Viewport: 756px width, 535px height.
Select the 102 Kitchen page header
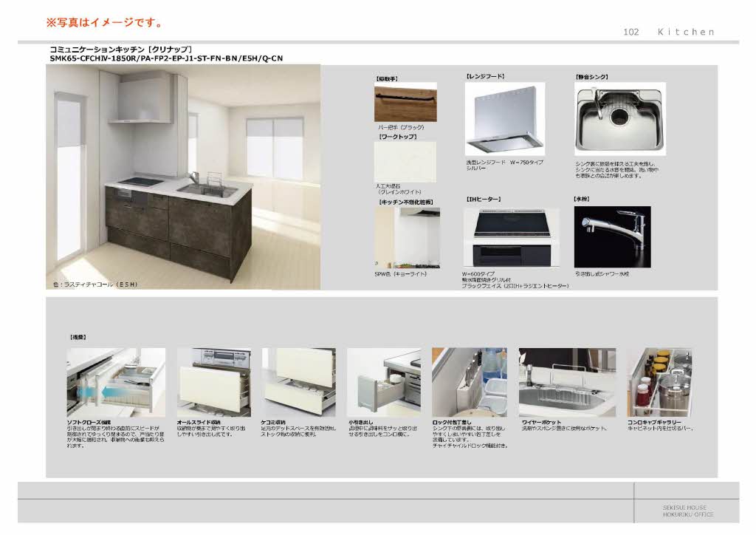(x=669, y=32)
